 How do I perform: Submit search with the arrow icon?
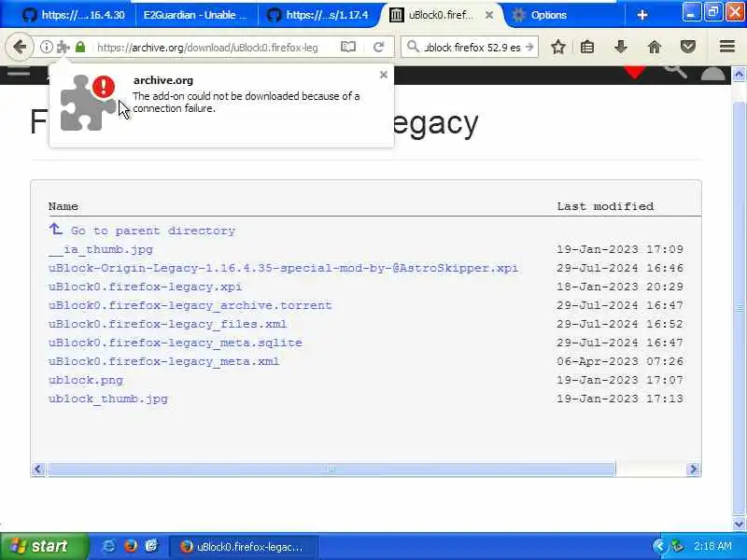tap(529, 48)
